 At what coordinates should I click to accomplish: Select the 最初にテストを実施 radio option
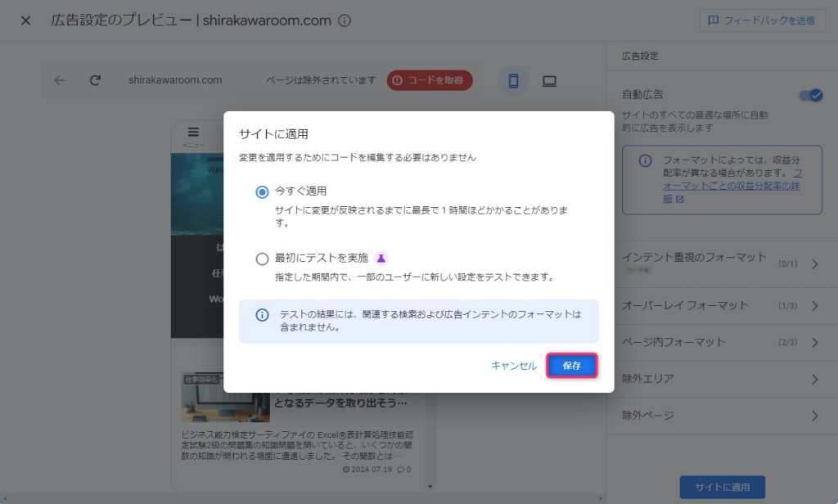(x=262, y=259)
